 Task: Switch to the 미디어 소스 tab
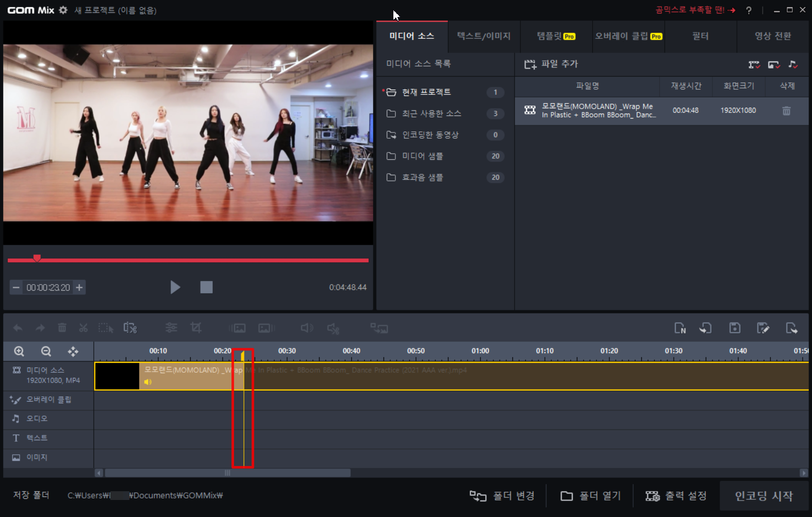412,36
